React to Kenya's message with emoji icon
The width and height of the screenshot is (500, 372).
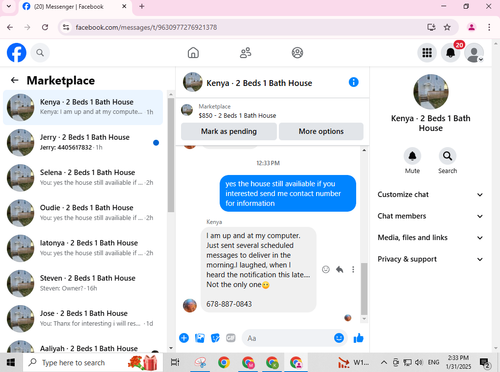coord(326,269)
